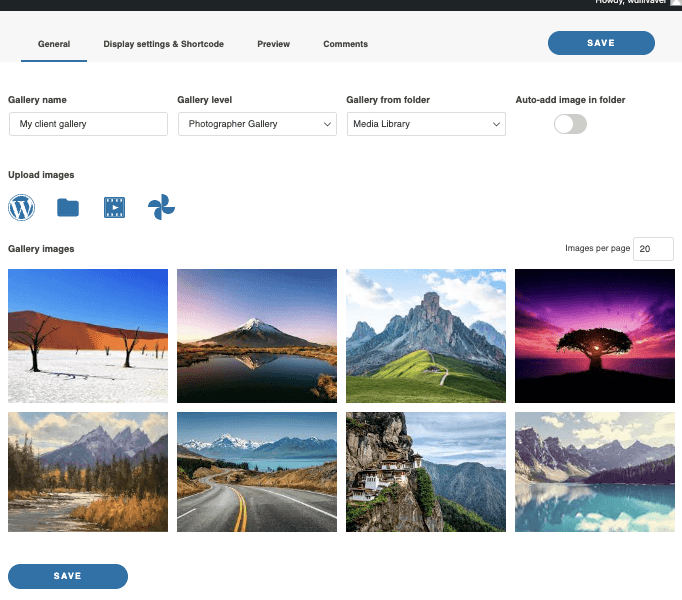
Task: Click the blue folder upload icon
Action: tap(68, 208)
